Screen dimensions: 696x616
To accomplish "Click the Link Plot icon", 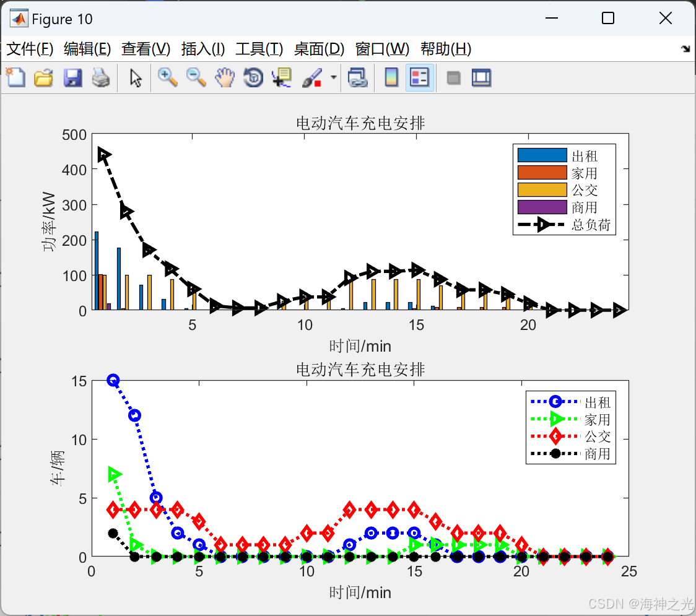I will tap(357, 77).
